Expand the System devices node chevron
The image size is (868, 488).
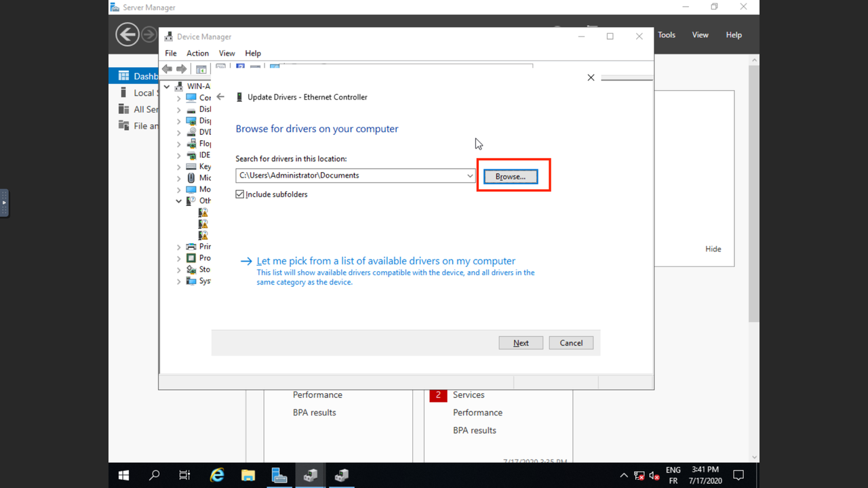tap(179, 281)
